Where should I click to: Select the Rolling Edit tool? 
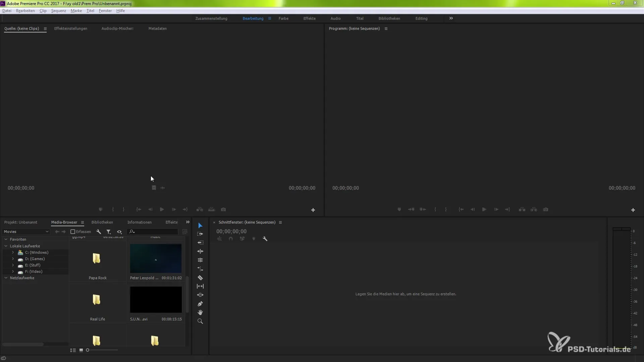[x=200, y=260]
